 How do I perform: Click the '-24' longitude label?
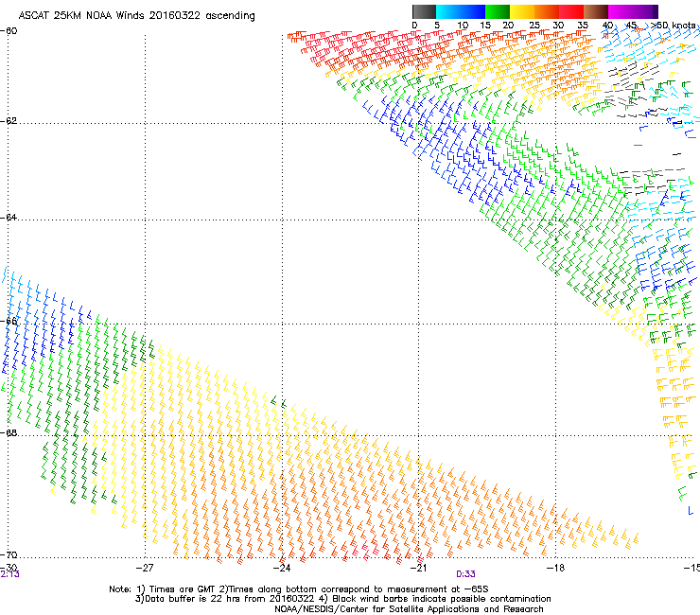[282, 568]
